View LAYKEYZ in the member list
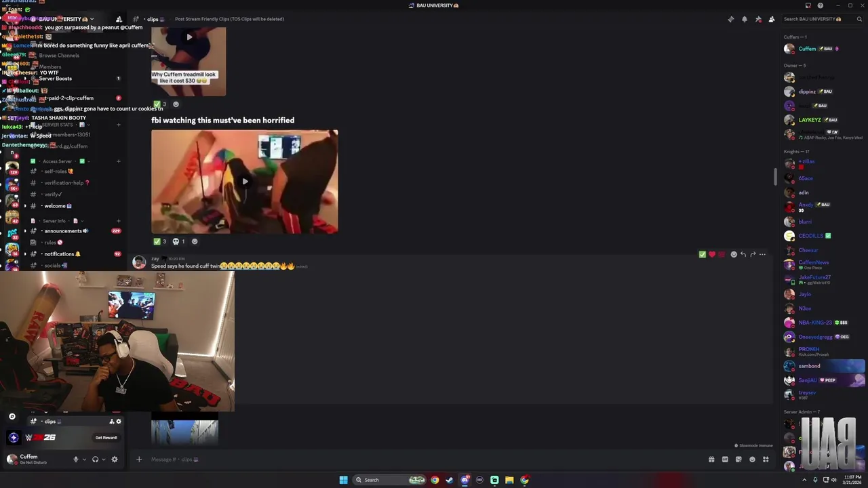The height and width of the screenshot is (488, 868). click(810, 120)
